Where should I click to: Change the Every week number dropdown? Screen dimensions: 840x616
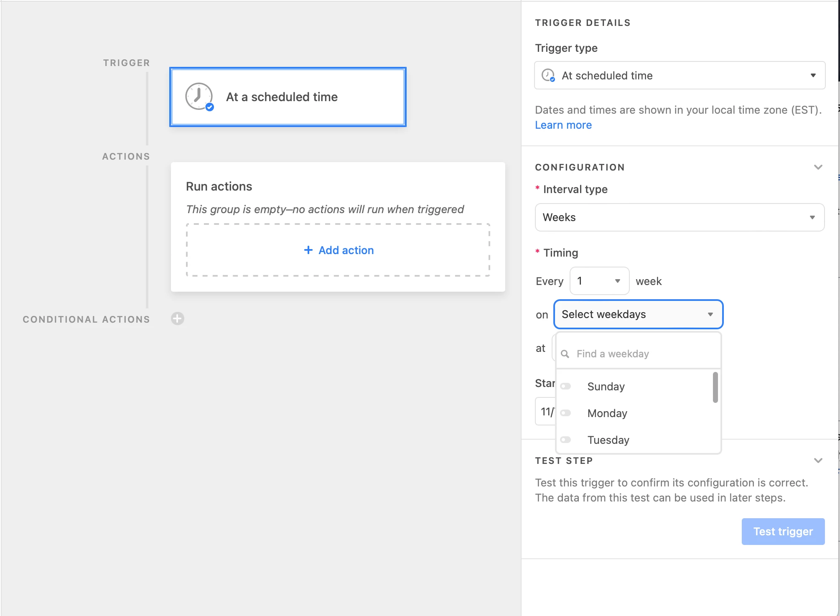click(x=599, y=281)
